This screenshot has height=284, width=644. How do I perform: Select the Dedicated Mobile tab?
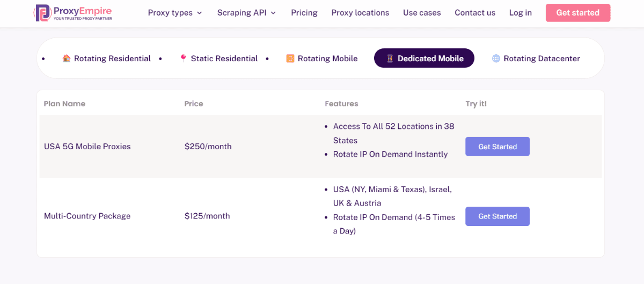click(424, 59)
